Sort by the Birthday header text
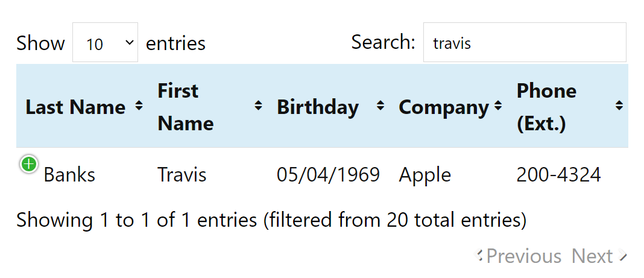 [318, 107]
